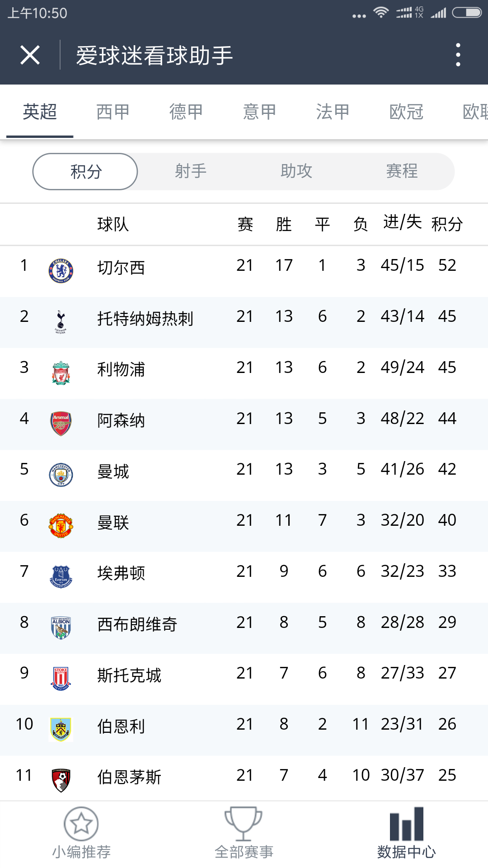Tap the Chelsea club crest icon
This screenshot has height=868, width=488.
[x=61, y=271]
